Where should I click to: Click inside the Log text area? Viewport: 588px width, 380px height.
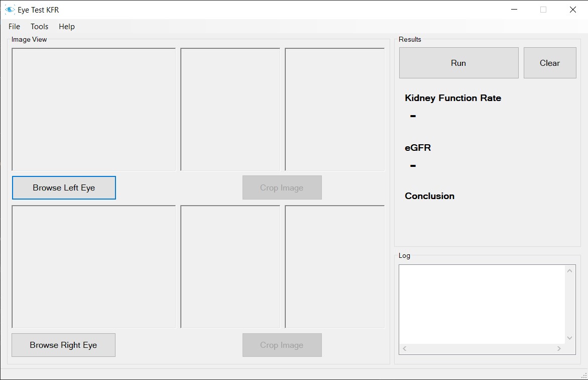482,304
